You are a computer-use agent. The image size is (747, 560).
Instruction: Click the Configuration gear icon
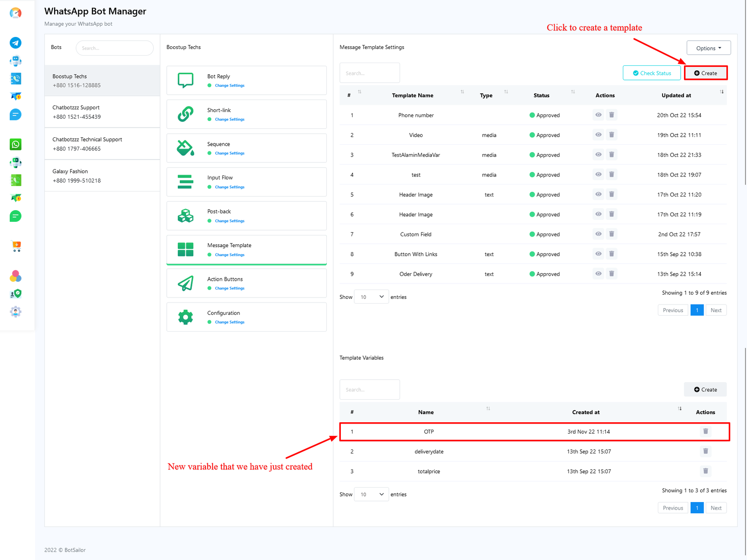coord(185,317)
